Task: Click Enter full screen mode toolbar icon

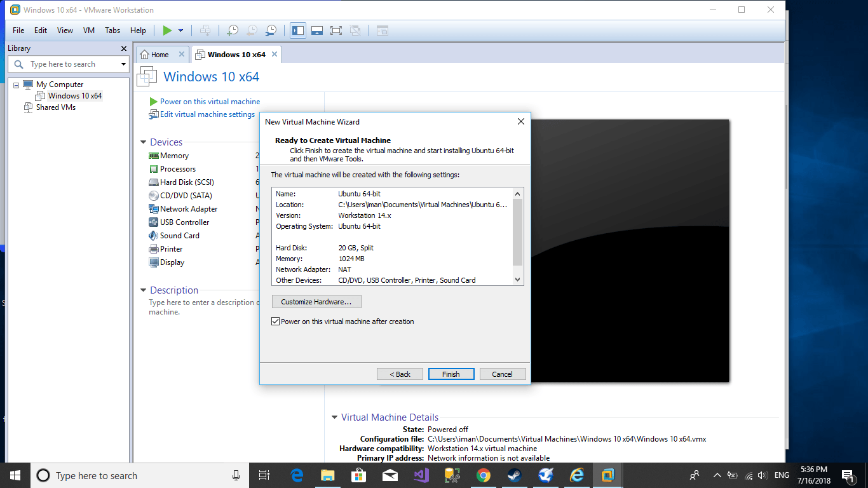Action: [336, 30]
